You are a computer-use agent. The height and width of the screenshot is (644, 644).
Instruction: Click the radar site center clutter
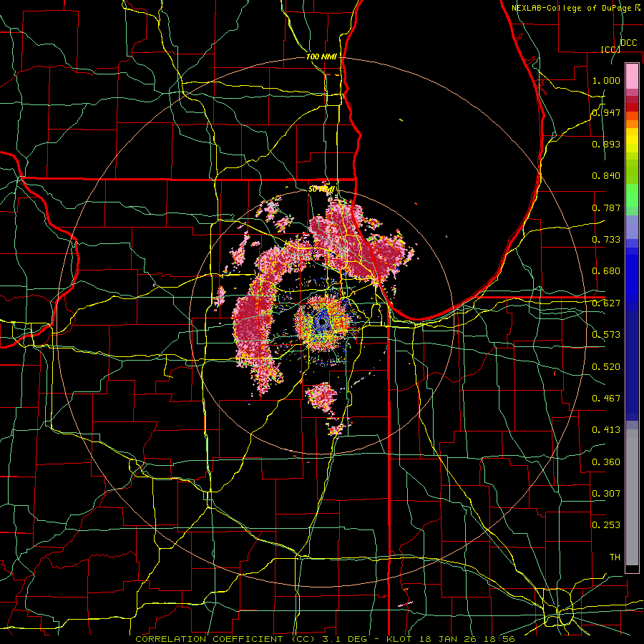point(323,323)
